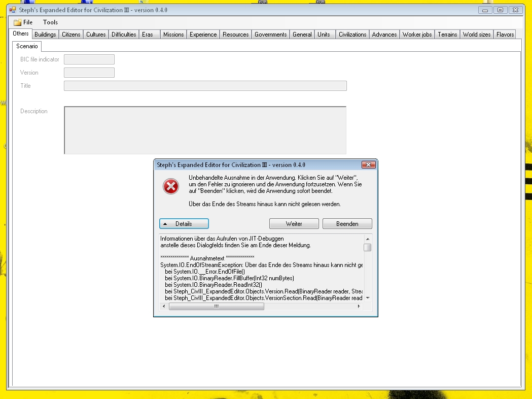This screenshot has height=399, width=532.
Task: Maximize the main editor window
Action: [x=500, y=10]
